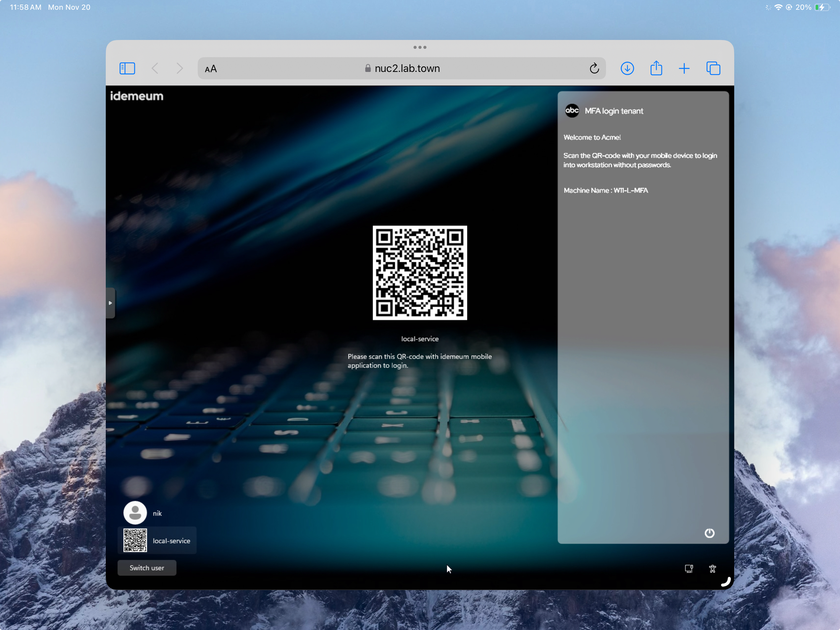Click the 20% battery percentage text
The height and width of the screenshot is (630, 840).
803,7
